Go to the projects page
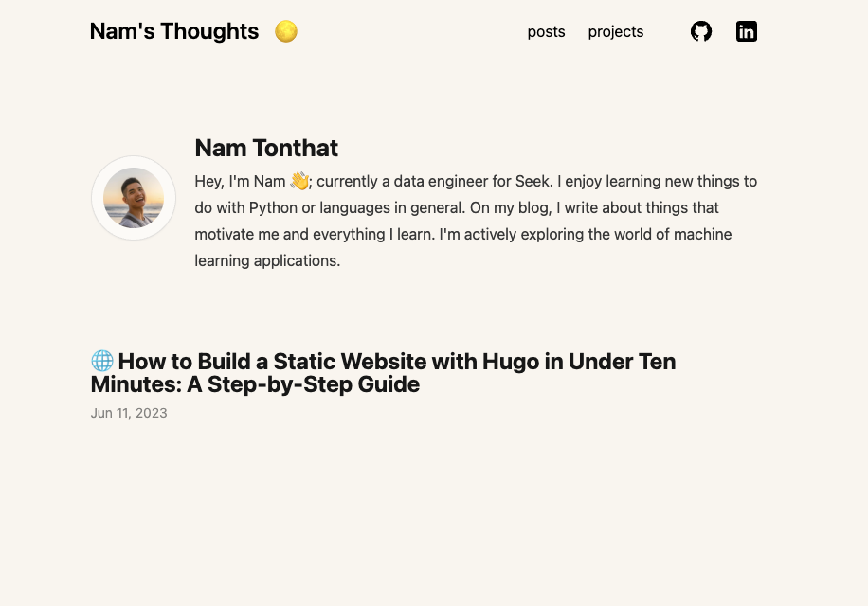Viewport: 868px width, 606px height. point(616,32)
